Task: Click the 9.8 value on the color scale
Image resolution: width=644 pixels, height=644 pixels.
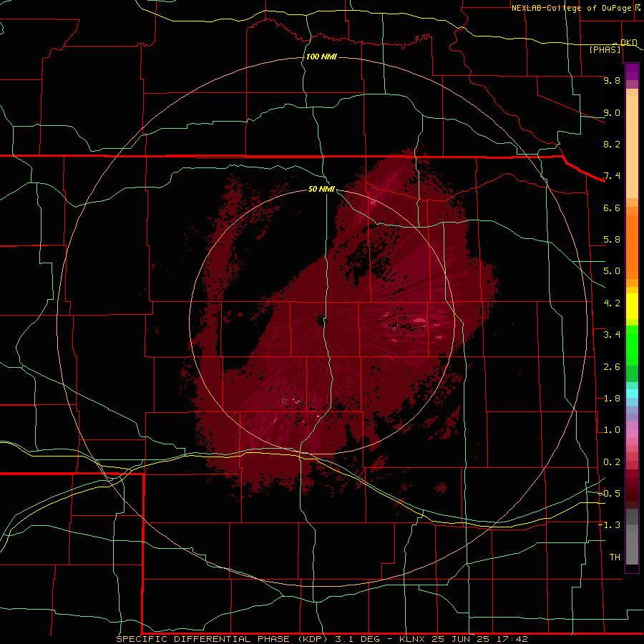Action: 612,80
